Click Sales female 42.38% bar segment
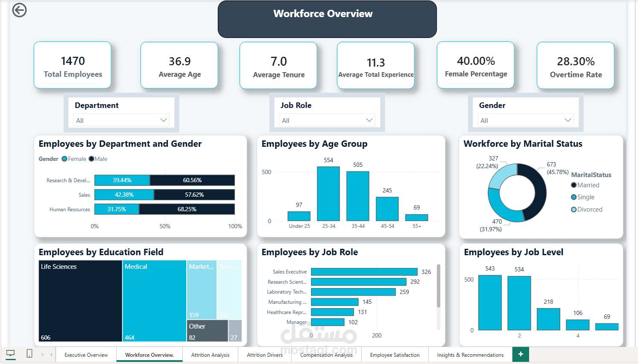Image resolution: width=638 pixels, height=364 pixels. (124, 195)
